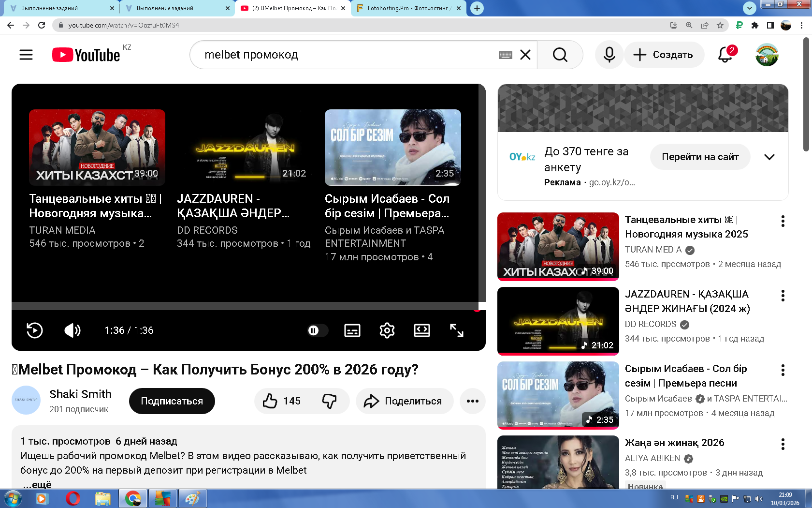Click the "Подписаться" subscribe button
This screenshot has width=812, height=508.
pos(172,401)
